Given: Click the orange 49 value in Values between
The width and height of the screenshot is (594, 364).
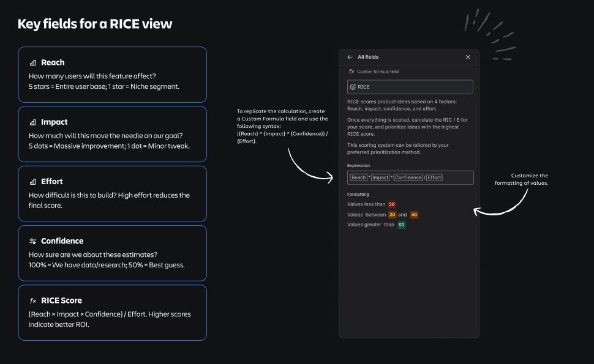Looking at the screenshot, I should coord(414,215).
